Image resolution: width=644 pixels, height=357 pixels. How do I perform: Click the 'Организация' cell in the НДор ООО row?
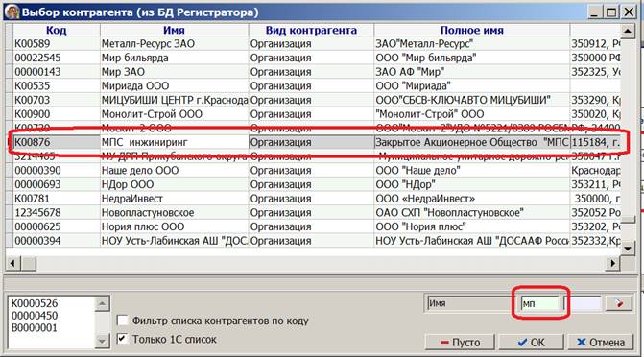(311, 184)
